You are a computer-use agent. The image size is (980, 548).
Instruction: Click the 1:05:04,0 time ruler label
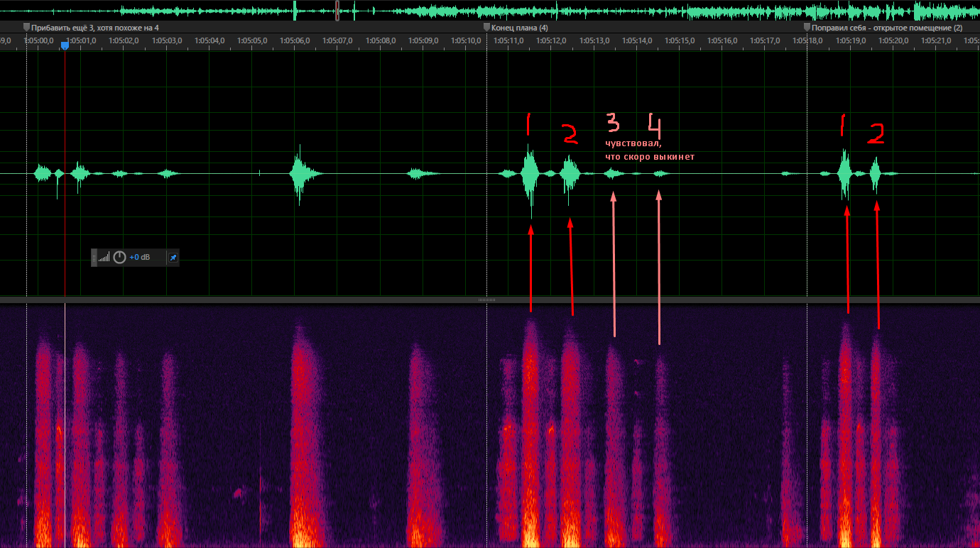point(209,40)
